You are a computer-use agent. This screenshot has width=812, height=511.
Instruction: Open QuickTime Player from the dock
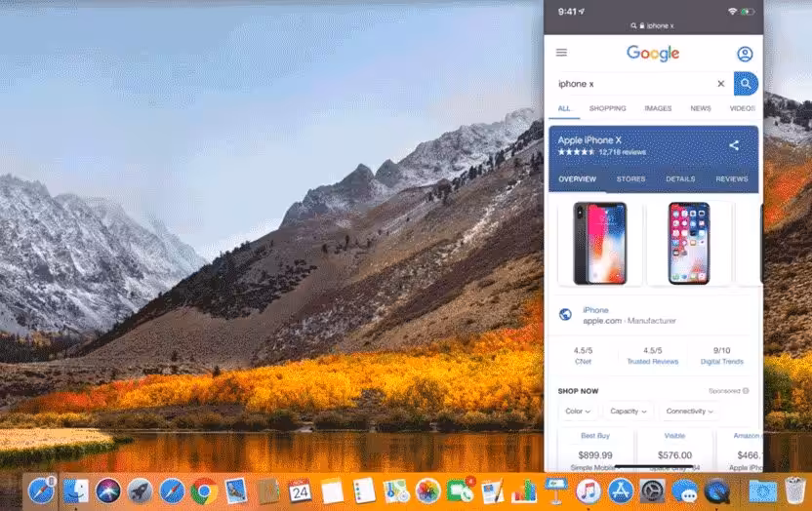pyautogui.click(x=716, y=491)
